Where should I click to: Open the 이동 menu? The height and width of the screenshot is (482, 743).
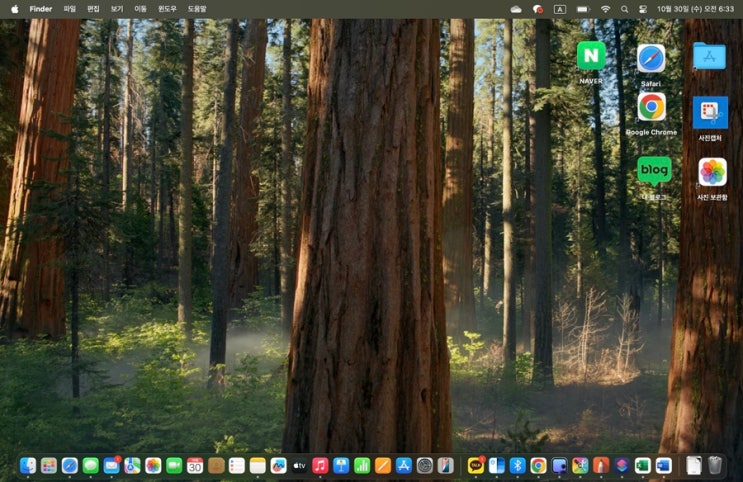[140, 9]
